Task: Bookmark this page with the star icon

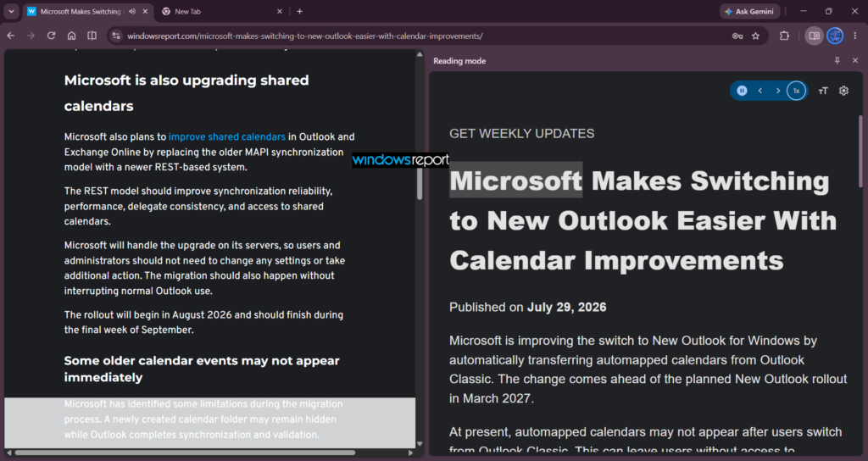Action: 755,36
